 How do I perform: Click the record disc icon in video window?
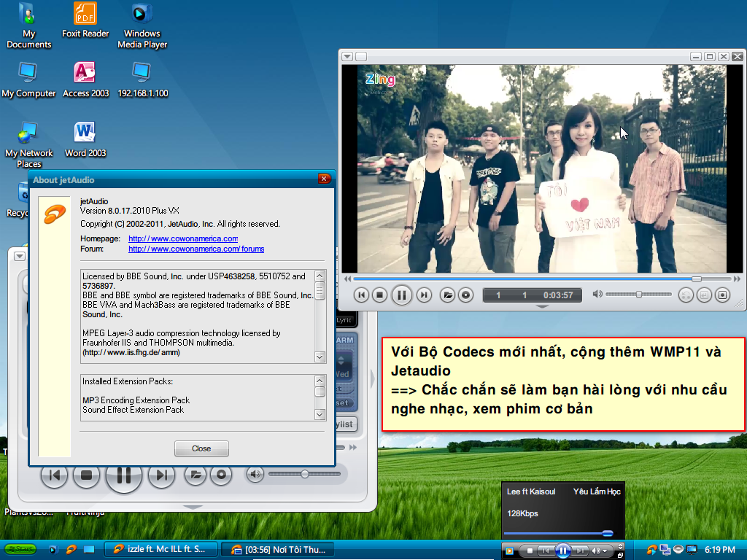pyautogui.click(x=466, y=295)
